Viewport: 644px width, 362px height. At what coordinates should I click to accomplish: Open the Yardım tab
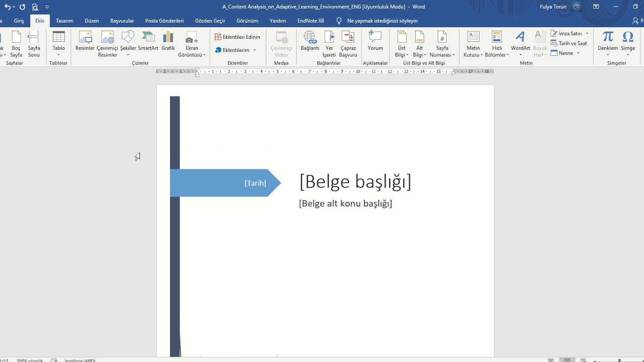[x=278, y=21]
